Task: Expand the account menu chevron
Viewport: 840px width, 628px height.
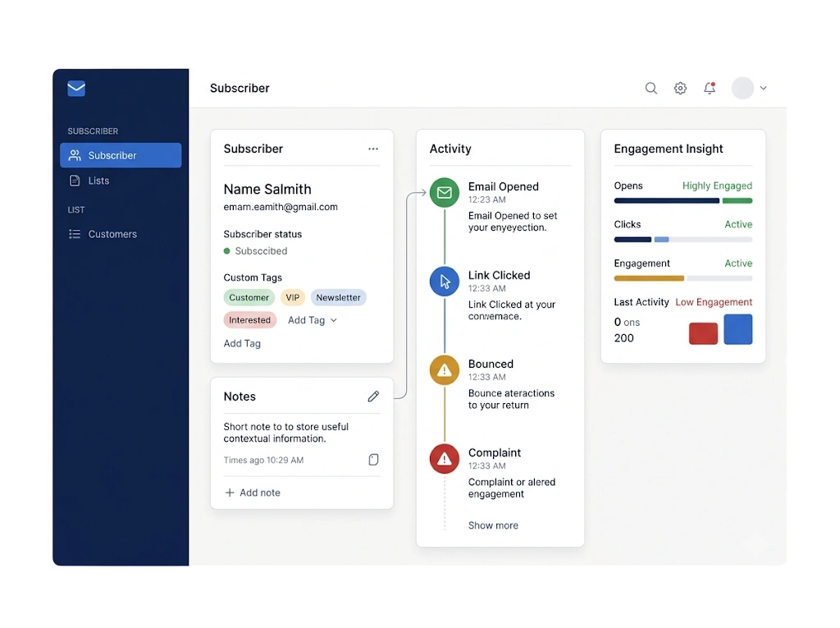Action: point(764,88)
